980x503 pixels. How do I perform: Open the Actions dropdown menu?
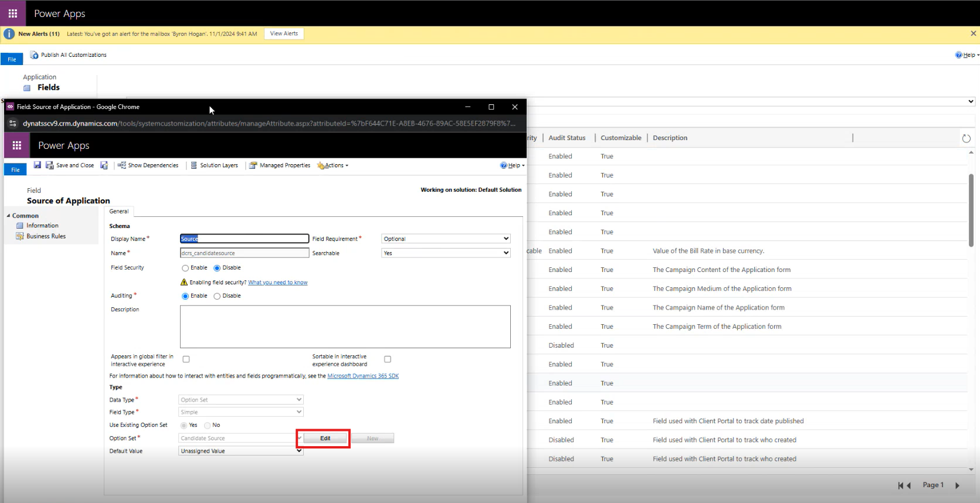pyautogui.click(x=333, y=165)
